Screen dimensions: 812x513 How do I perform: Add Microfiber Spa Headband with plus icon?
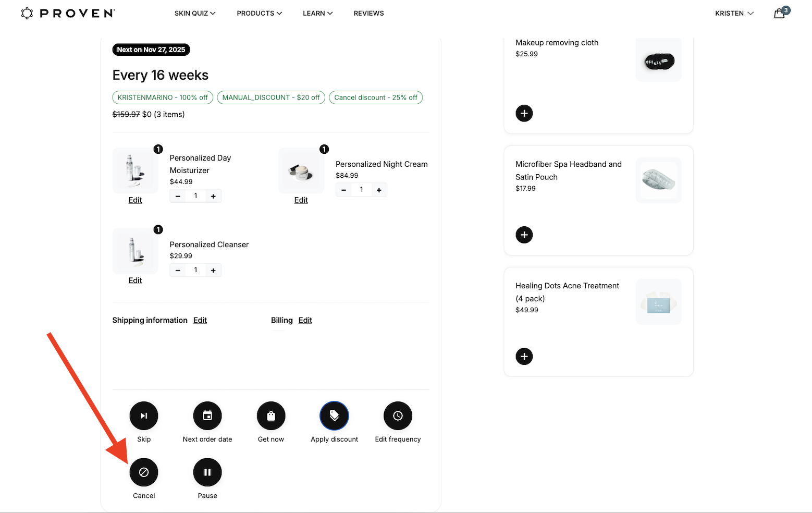click(524, 235)
